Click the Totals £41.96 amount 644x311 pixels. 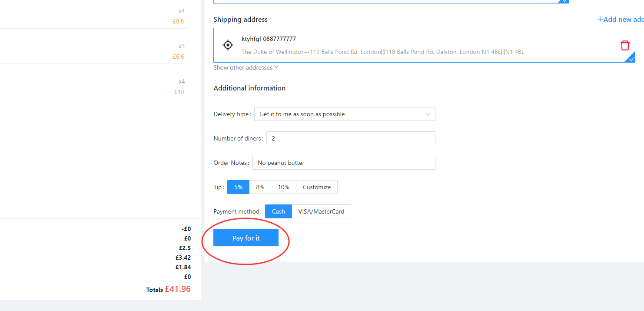[177, 289]
